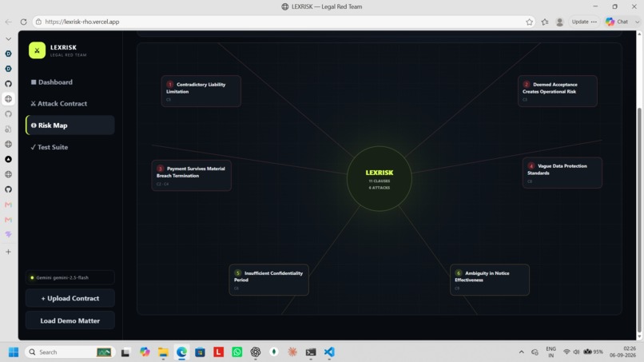Open the Vague Data Protection Standards card
Image resolution: width=644 pixels, height=362 pixels.
tap(563, 173)
